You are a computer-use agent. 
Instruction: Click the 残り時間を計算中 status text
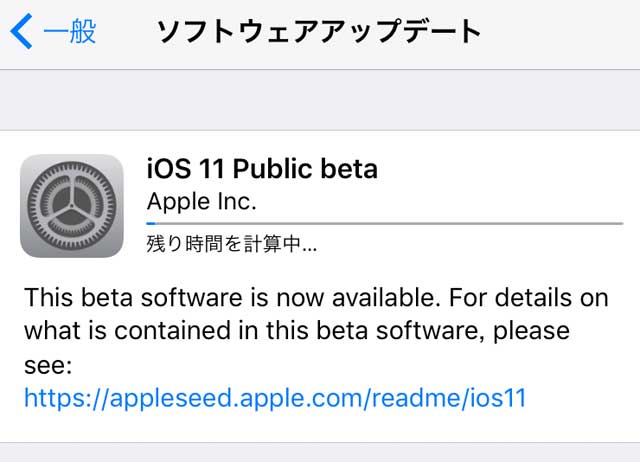coord(231,244)
